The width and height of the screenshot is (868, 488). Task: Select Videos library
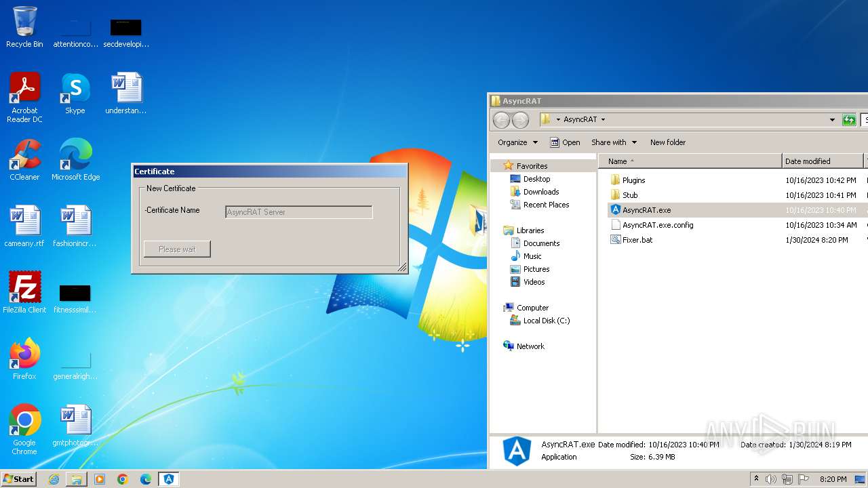coord(534,282)
